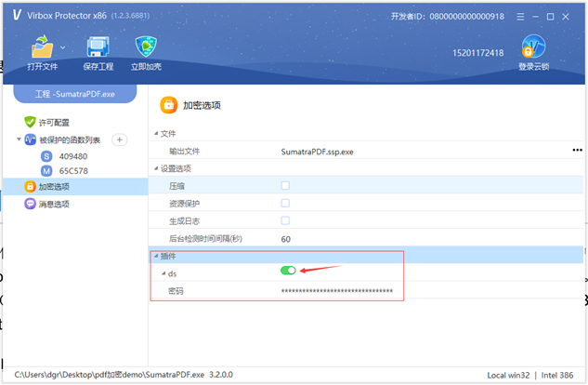This screenshot has height=385, width=588.
Task: Click the 立即加壳 label text
Action: coord(146,67)
